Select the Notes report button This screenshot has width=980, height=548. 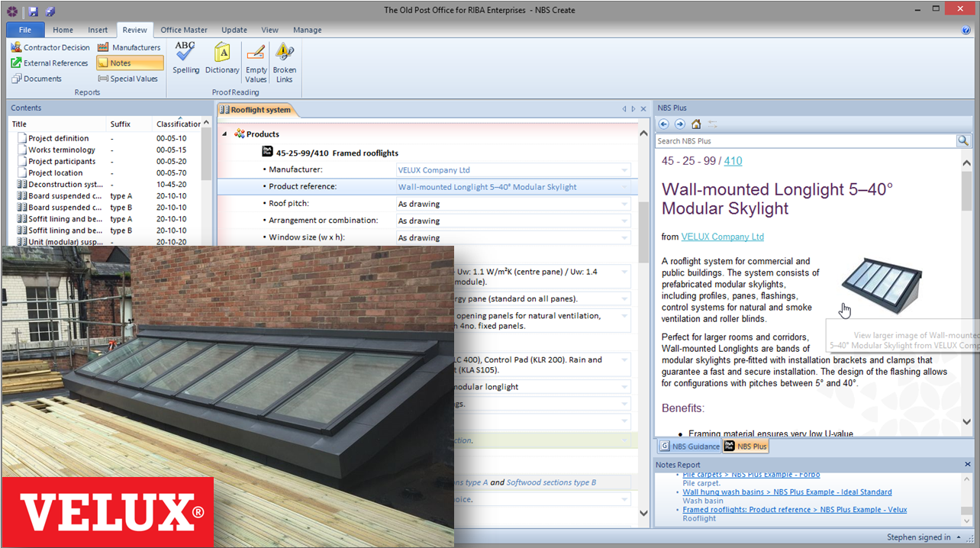point(130,63)
